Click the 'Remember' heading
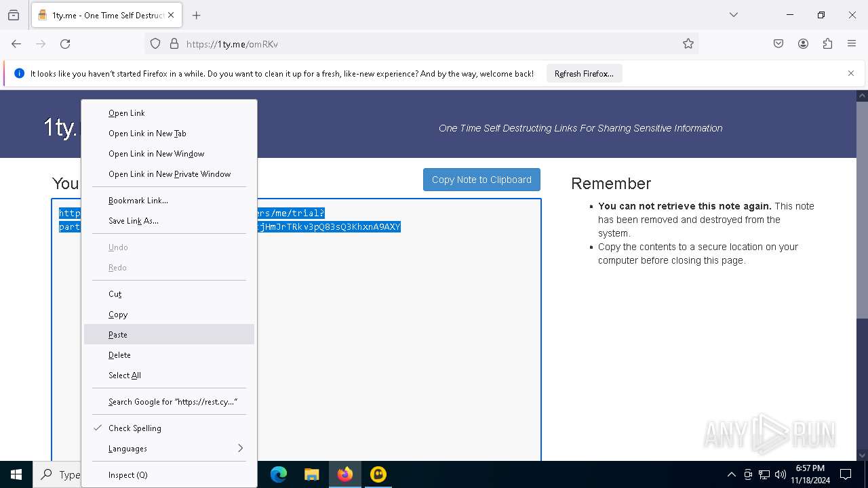The height and width of the screenshot is (488, 868). click(x=611, y=184)
